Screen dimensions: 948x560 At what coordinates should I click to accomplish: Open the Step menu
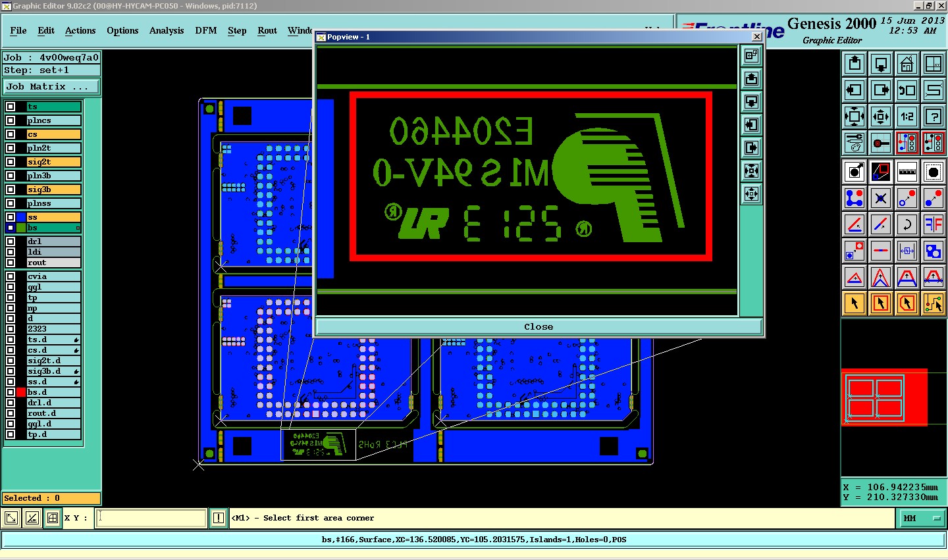click(x=237, y=30)
